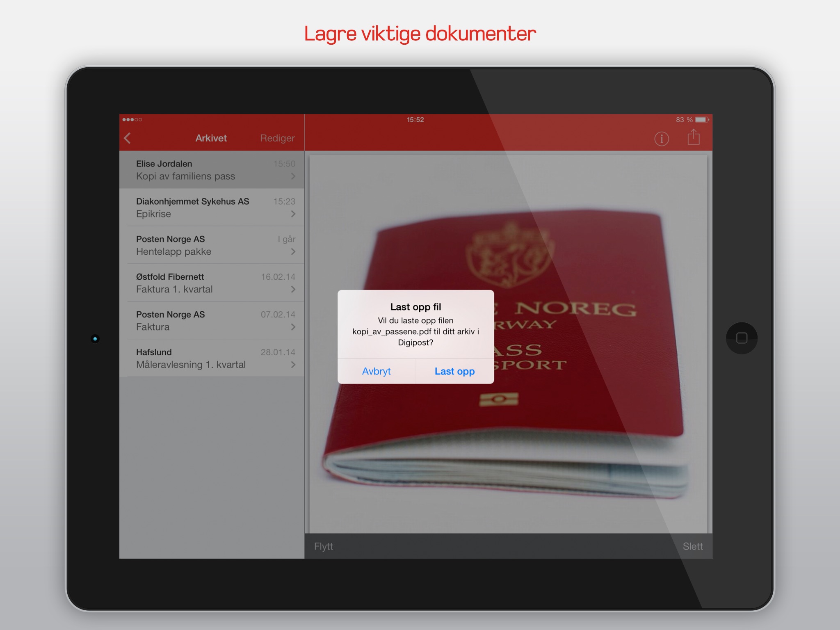
Task: Check the battery indicator in status bar
Action: point(702,119)
